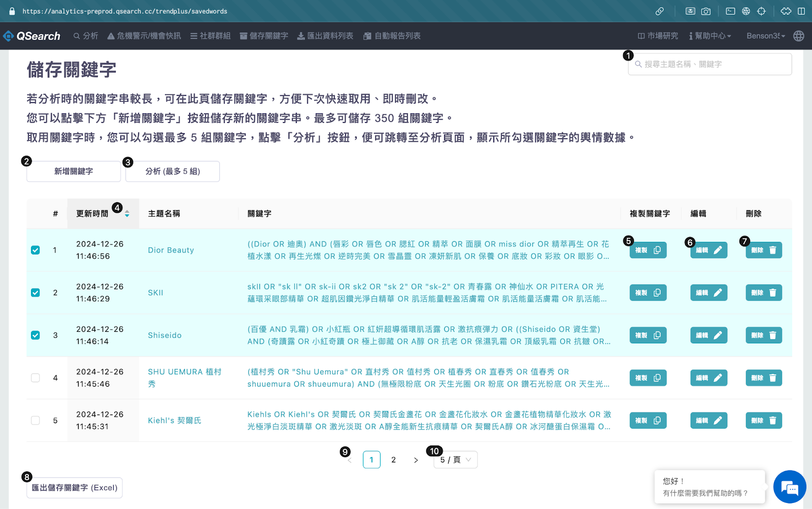The height and width of the screenshot is (509, 812).
Task: Click the browser link copy icon
Action: (x=659, y=11)
